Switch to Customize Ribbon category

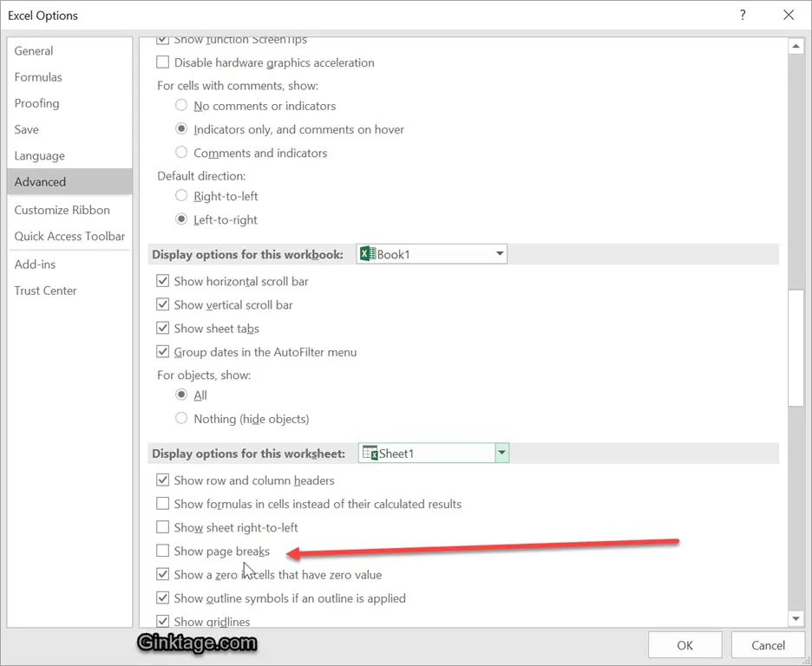[62, 210]
